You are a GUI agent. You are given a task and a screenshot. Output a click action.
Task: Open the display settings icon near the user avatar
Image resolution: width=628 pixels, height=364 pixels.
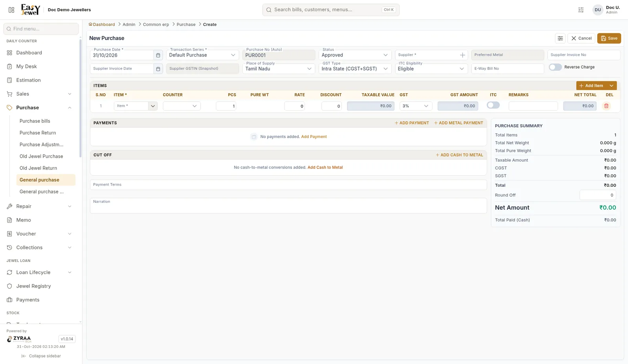pyautogui.click(x=581, y=10)
